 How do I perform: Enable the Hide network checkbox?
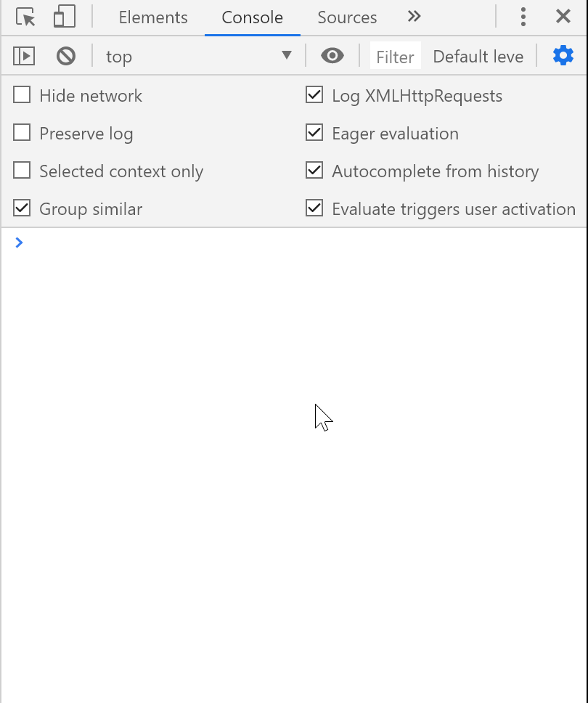point(23,95)
